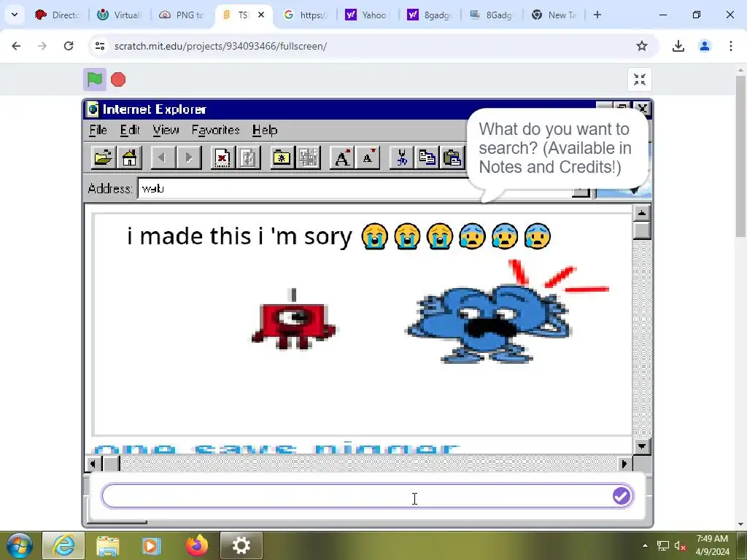Open Chrome downloads icon
This screenshot has width=747, height=560.
[678, 46]
